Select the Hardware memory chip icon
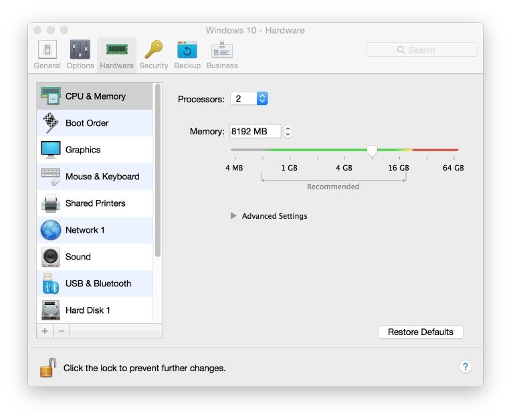This screenshot has width=511, height=420. click(116, 49)
